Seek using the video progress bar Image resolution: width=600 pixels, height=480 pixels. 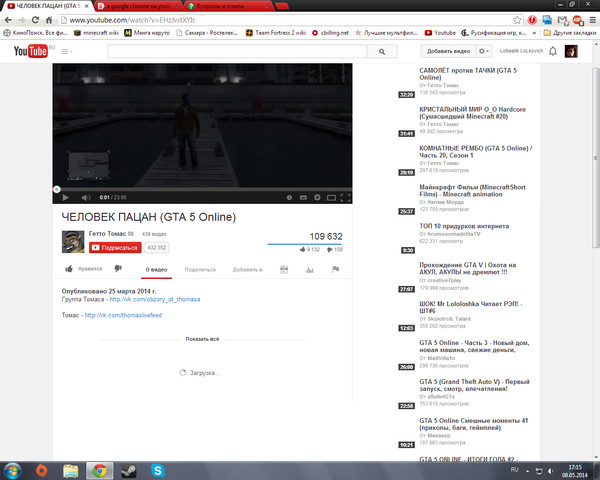(x=202, y=189)
